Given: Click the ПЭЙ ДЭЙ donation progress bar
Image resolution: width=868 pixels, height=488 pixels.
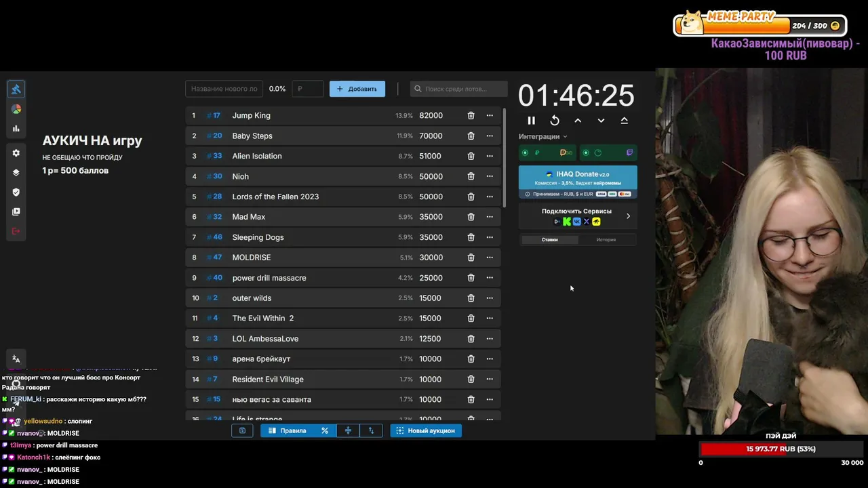Looking at the screenshot, I should [x=781, y=449].
